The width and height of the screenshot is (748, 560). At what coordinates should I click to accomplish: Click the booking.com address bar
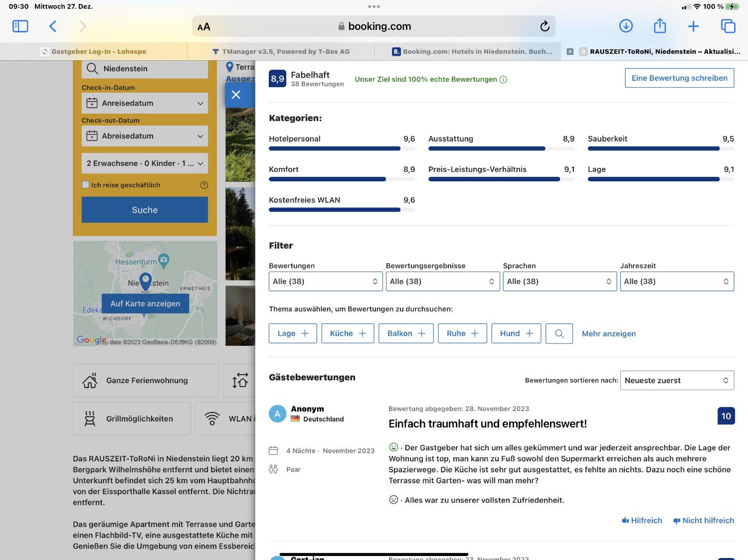point(374,26)
